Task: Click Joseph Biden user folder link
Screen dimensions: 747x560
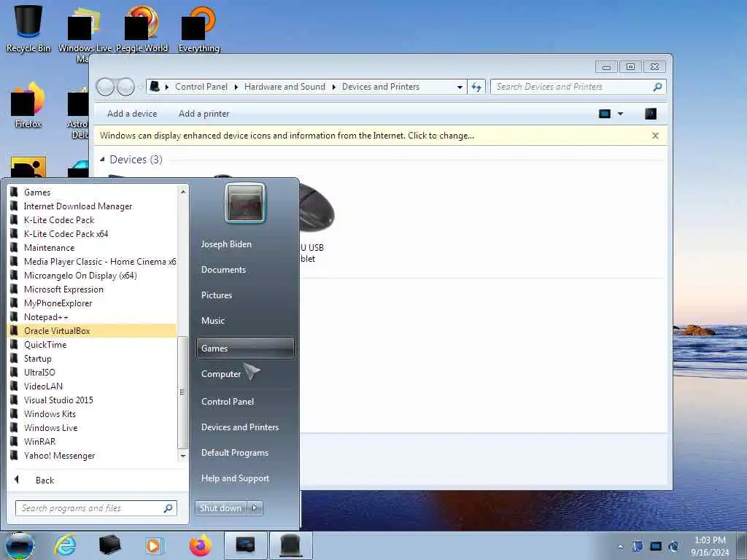Action: tap(226, 244)
